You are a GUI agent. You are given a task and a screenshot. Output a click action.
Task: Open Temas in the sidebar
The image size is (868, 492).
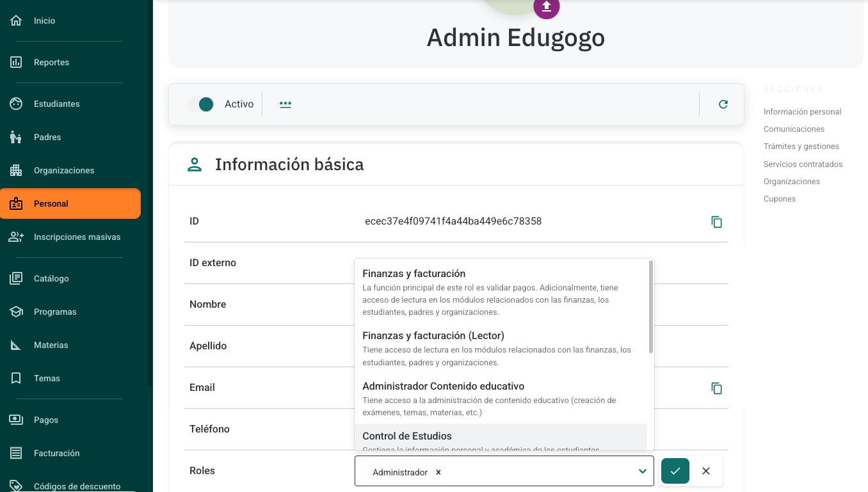click(x=70, y=379)
